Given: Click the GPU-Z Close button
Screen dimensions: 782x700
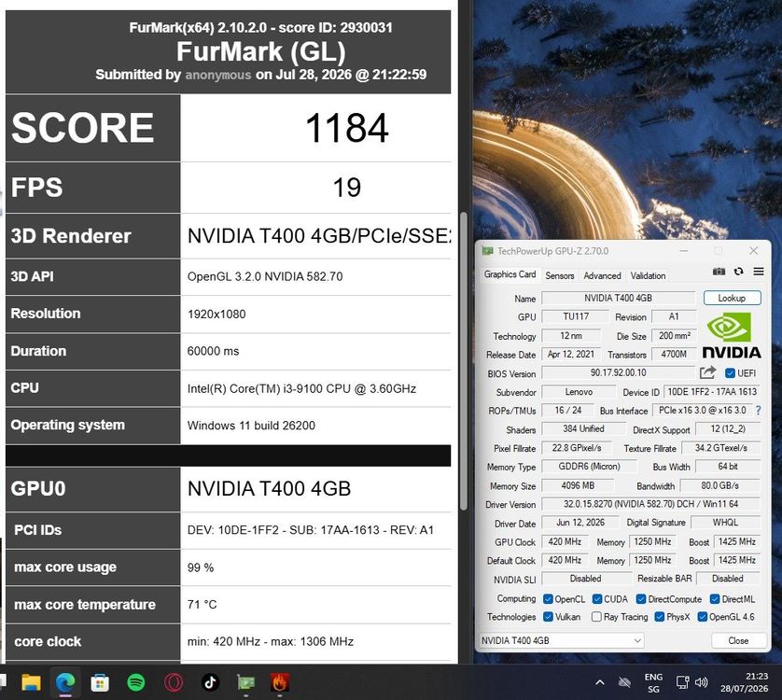Looking at the screenshot, I should (738, 640).
